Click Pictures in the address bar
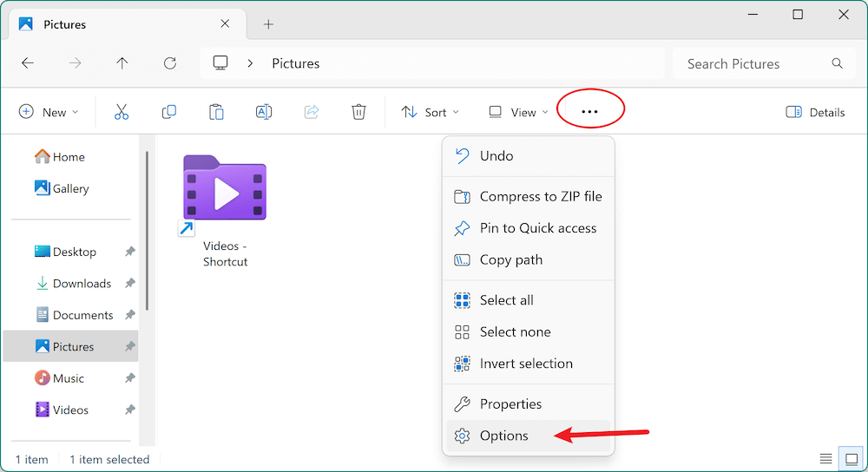 click(296, 63)
